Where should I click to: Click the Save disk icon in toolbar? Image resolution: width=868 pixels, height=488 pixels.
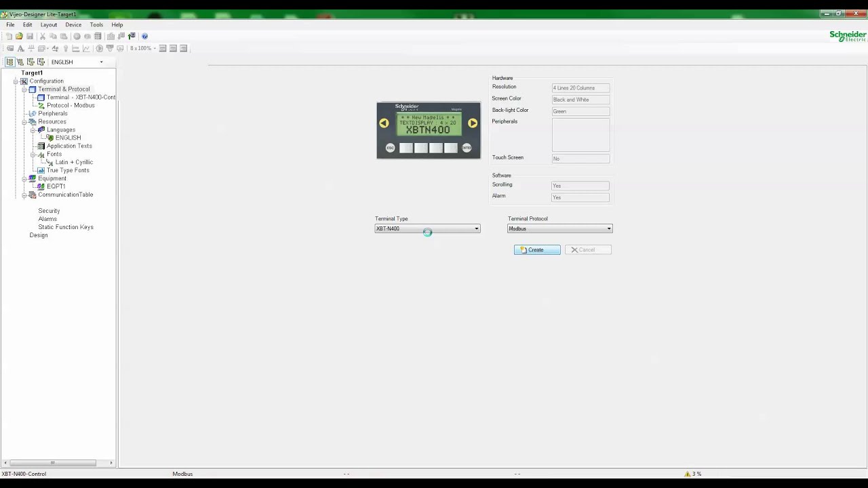[30, 36]
